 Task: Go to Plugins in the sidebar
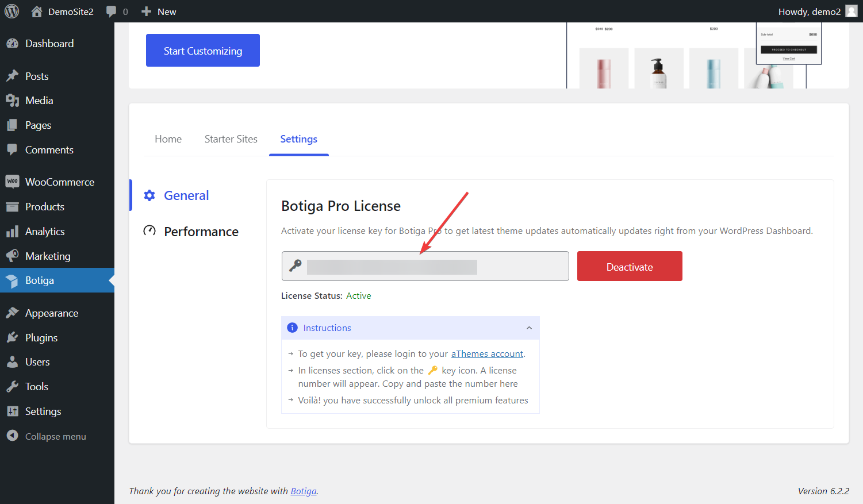[x=41, y=338]
